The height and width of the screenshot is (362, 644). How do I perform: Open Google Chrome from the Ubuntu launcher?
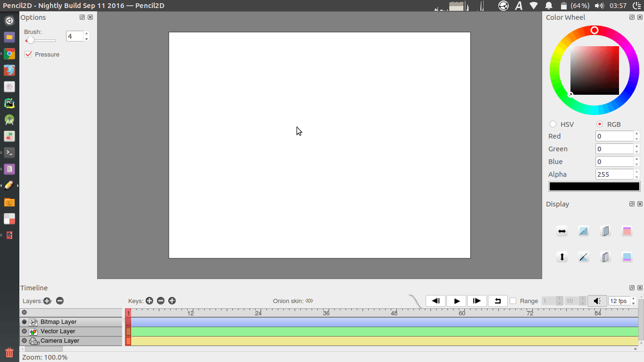click(9, 54)
